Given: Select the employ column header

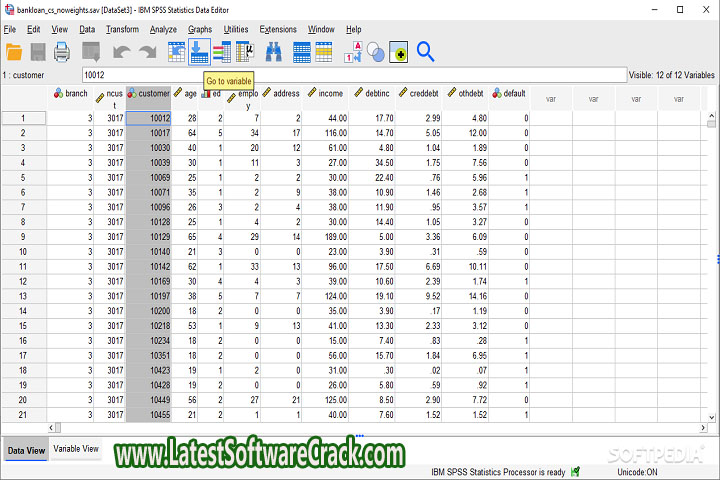Looking at the screenshot, I should click(x=242, y=98).
